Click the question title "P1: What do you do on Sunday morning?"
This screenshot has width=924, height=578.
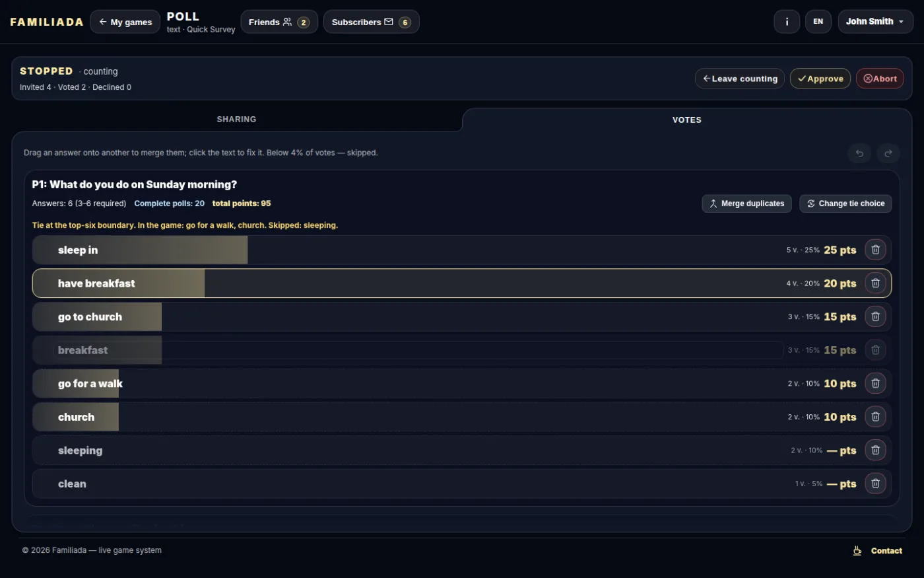[135, 184]
